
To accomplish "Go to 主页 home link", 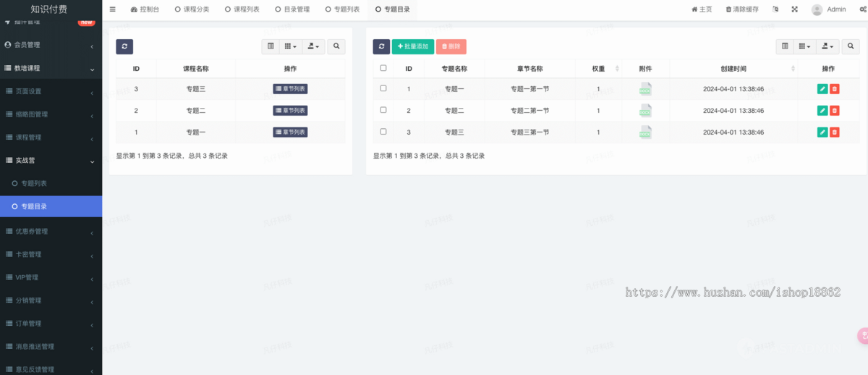I will coord(702,9).
